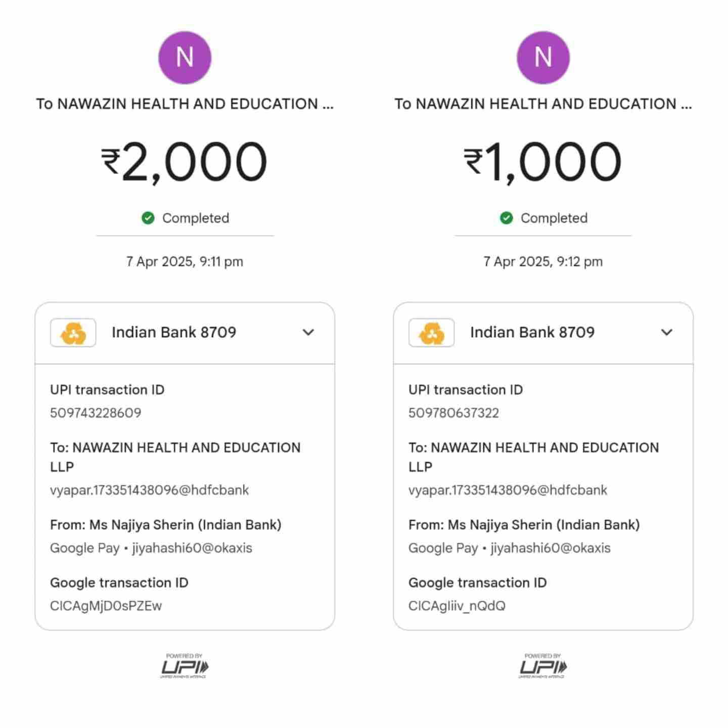Click the UPI logo below the left receipt
Screen dimensions: 728x728
click(x=185, y=666)
